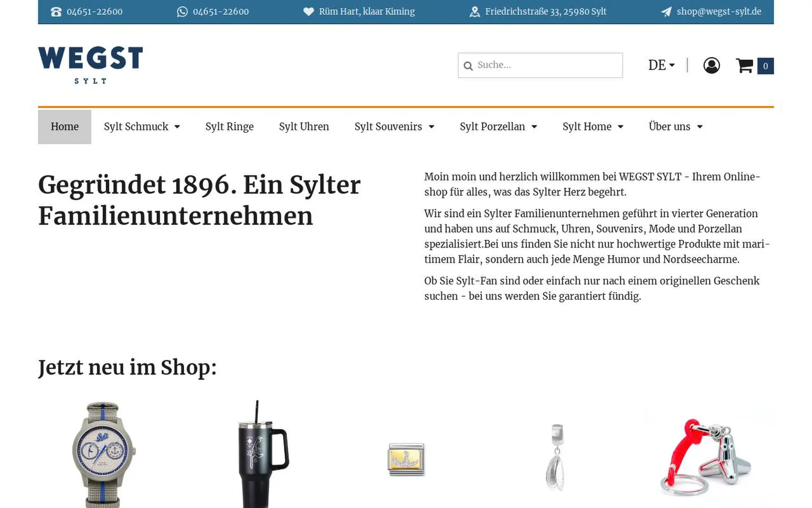Click the map pin address icon
This screenshot has height=508, width=812.
[x=475, y=12]
